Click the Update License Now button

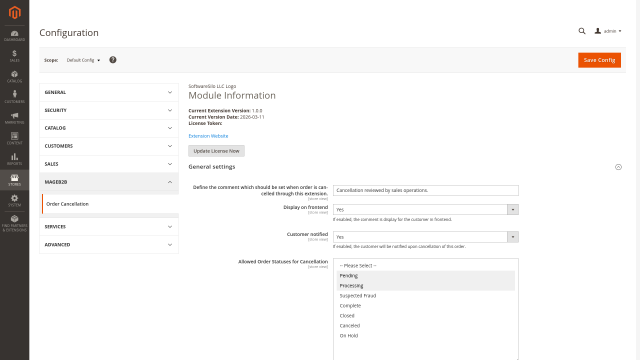(x=216, y=151)
